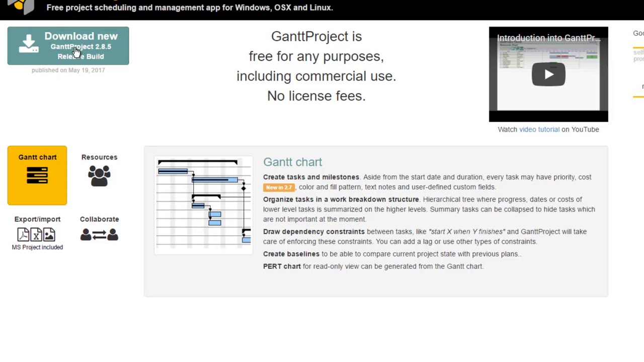Image resolution: width=644 pixels, height=362 pixels.
Task: Click the Gantt chart bars icon
Action: tap(37, 176)
